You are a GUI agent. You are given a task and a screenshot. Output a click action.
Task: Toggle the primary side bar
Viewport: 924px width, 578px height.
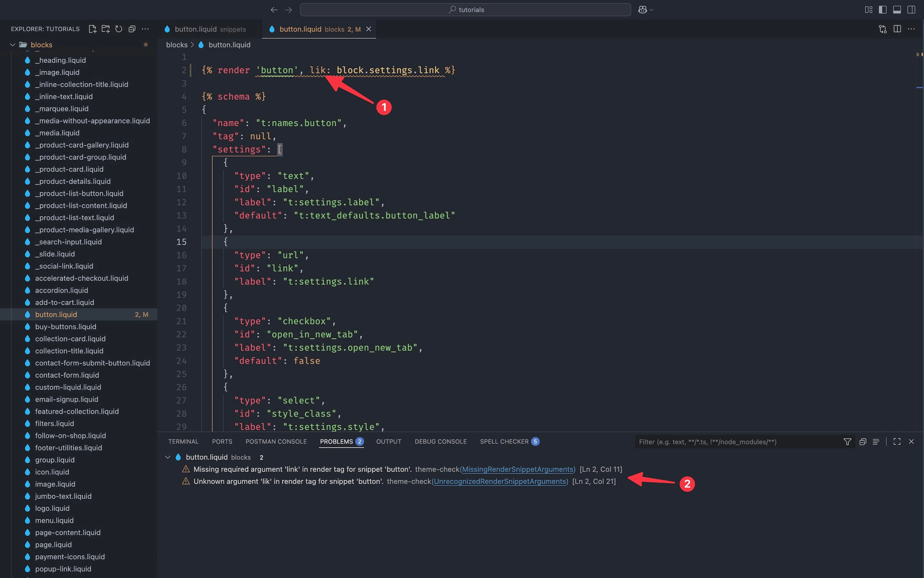point(883,10)
